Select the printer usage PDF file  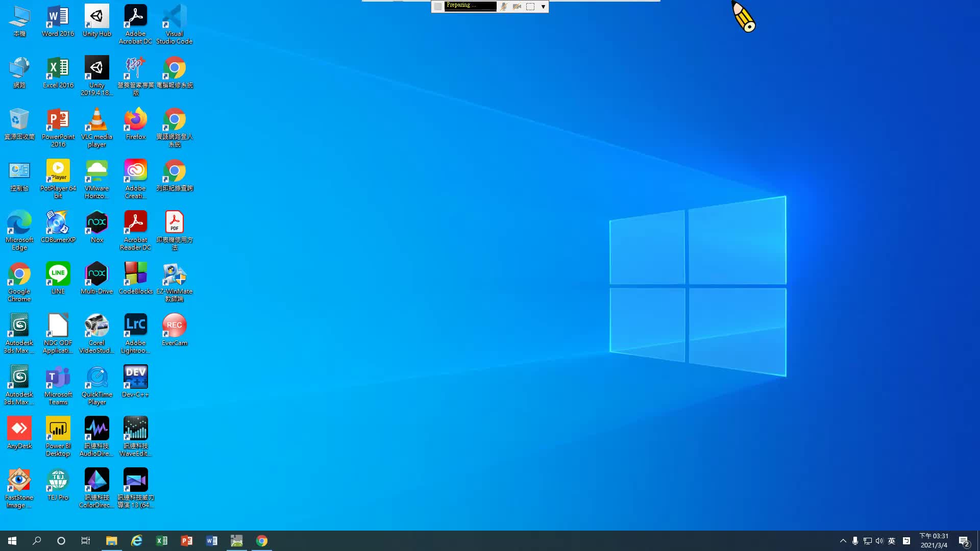(174, 231)
